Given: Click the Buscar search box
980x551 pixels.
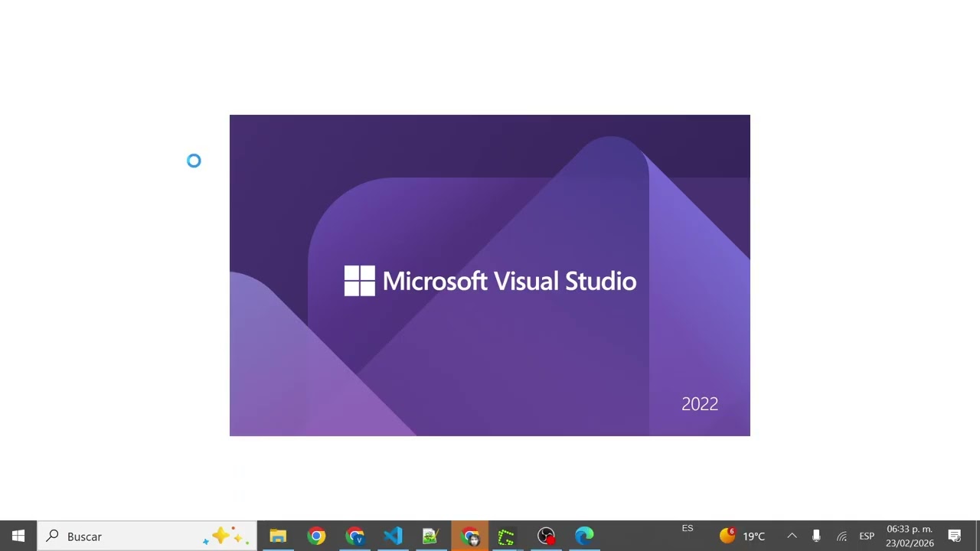Looking at the screenshot, I should pyautogui.click(x=146, y=536).
